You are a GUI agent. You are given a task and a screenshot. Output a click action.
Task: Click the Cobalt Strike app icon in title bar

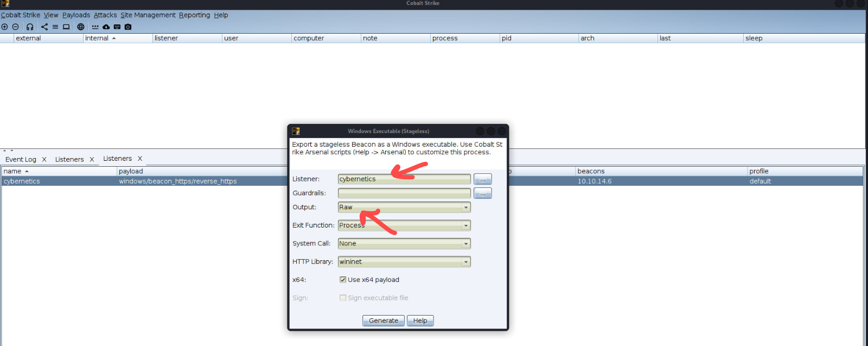coord(5,3)
